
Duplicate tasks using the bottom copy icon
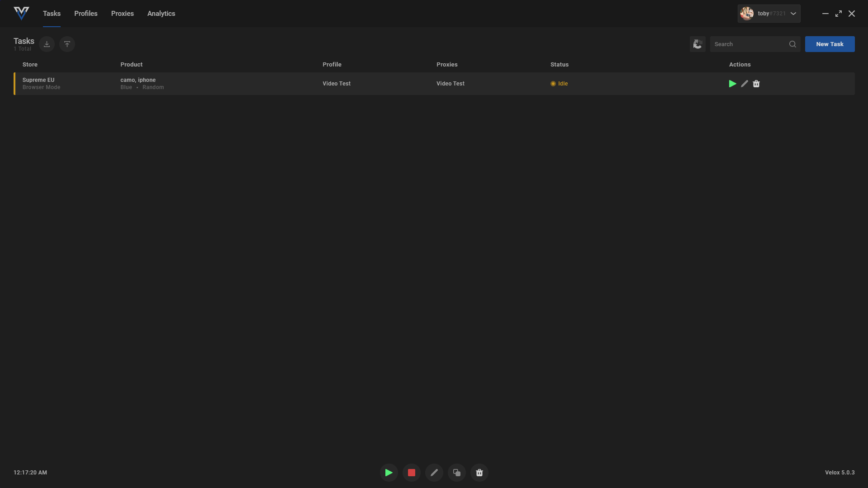click(456, 473)
